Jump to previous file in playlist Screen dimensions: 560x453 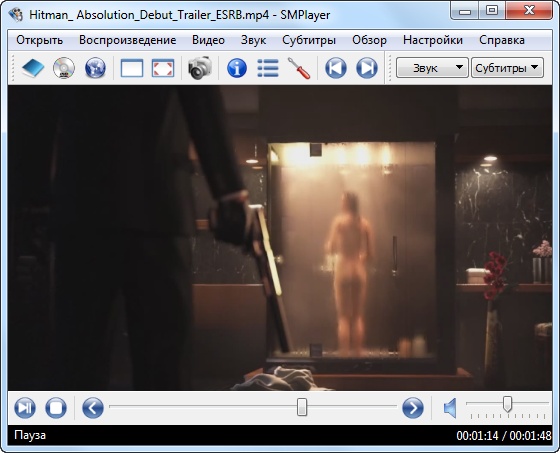tap(336, 68)
